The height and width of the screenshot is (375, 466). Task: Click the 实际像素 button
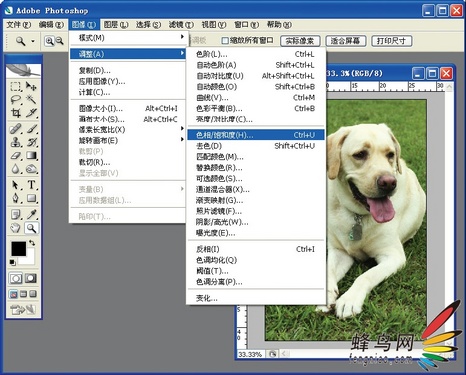300,41
